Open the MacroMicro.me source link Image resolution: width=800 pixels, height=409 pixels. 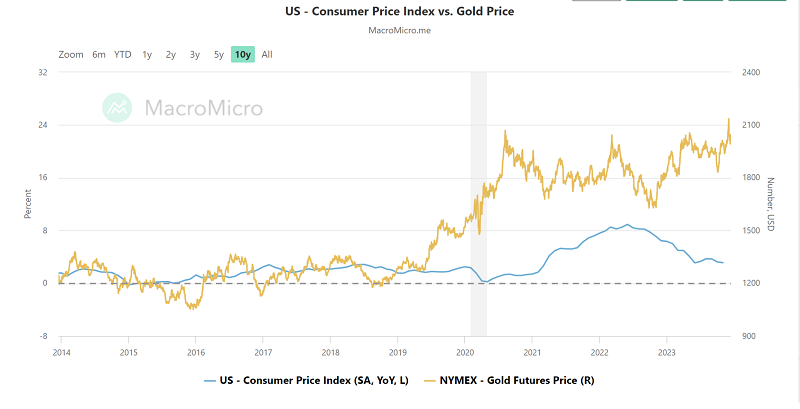399,31
